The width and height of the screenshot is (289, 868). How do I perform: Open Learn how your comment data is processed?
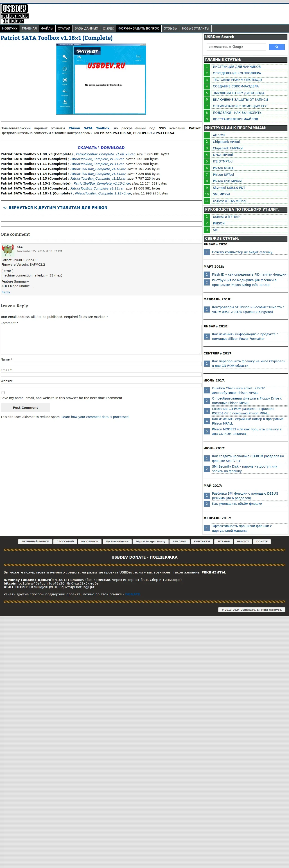tap(95, 417)
